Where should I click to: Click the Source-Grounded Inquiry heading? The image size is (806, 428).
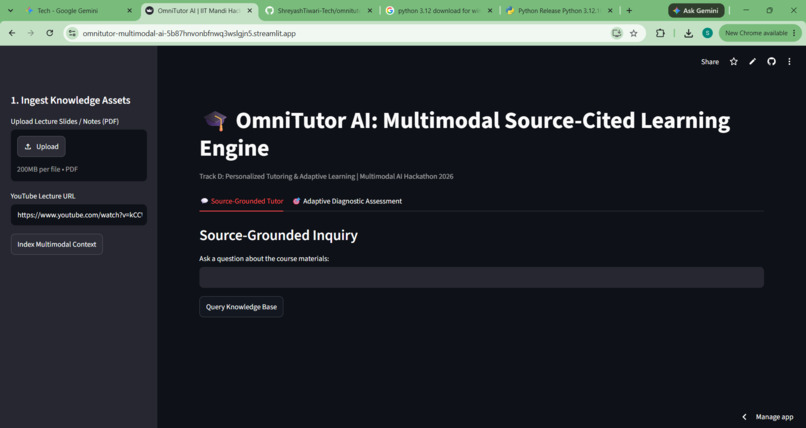(x=279, y=235)
